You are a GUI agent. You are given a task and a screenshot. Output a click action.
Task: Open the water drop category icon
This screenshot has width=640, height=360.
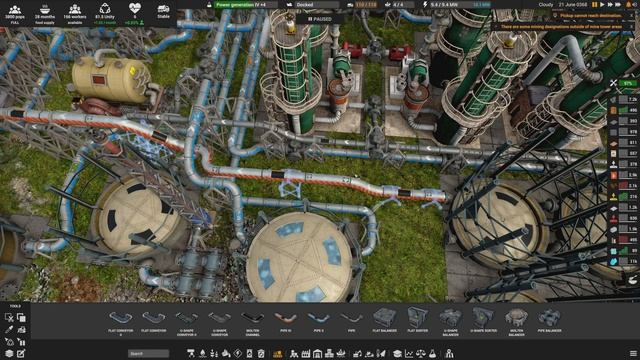click(202, 353)
